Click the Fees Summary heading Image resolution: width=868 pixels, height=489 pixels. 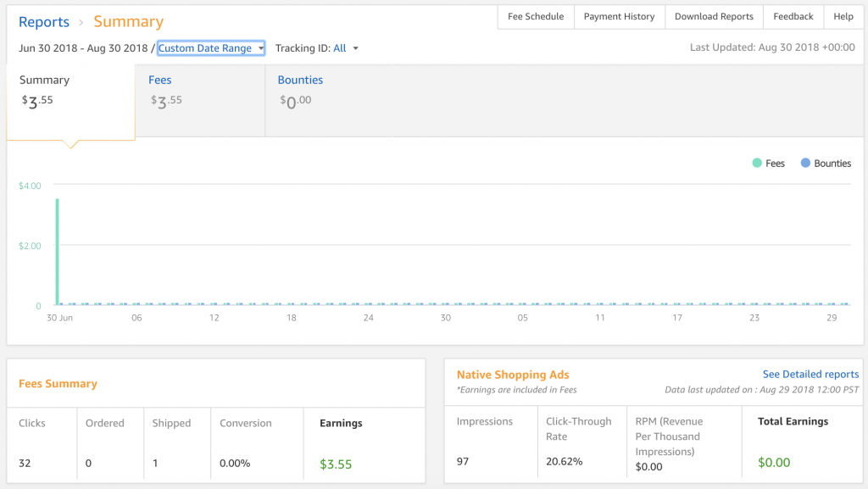58,384
